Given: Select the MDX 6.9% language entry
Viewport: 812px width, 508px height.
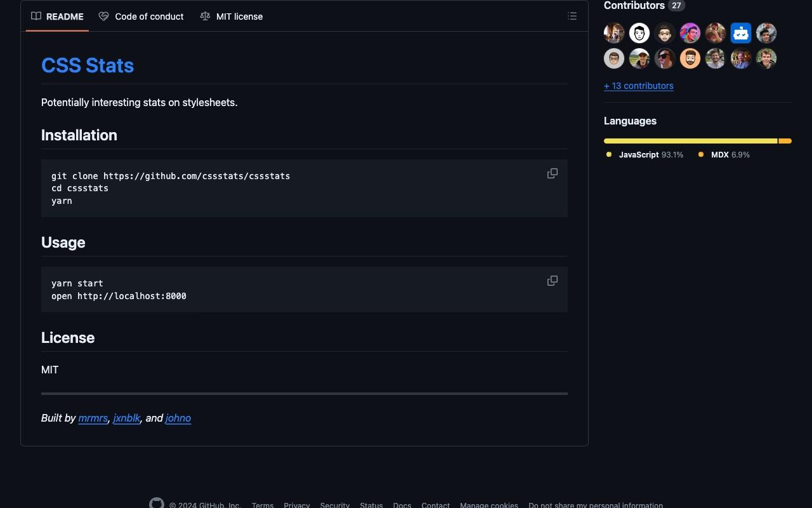Looking at the screenshot, I should point(724,155).
